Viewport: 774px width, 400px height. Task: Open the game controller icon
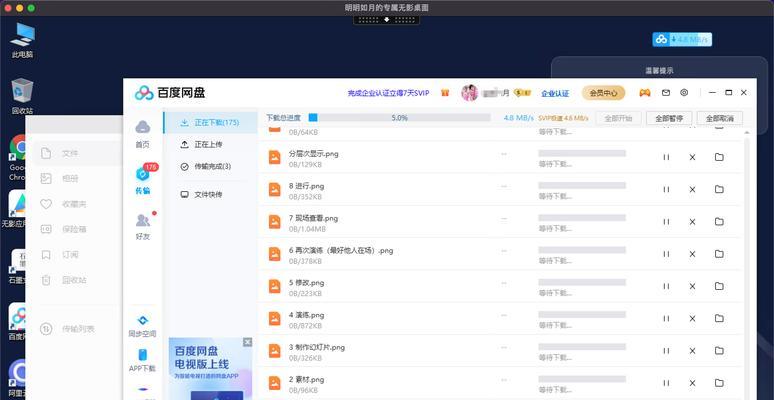[x=645, y=92]
